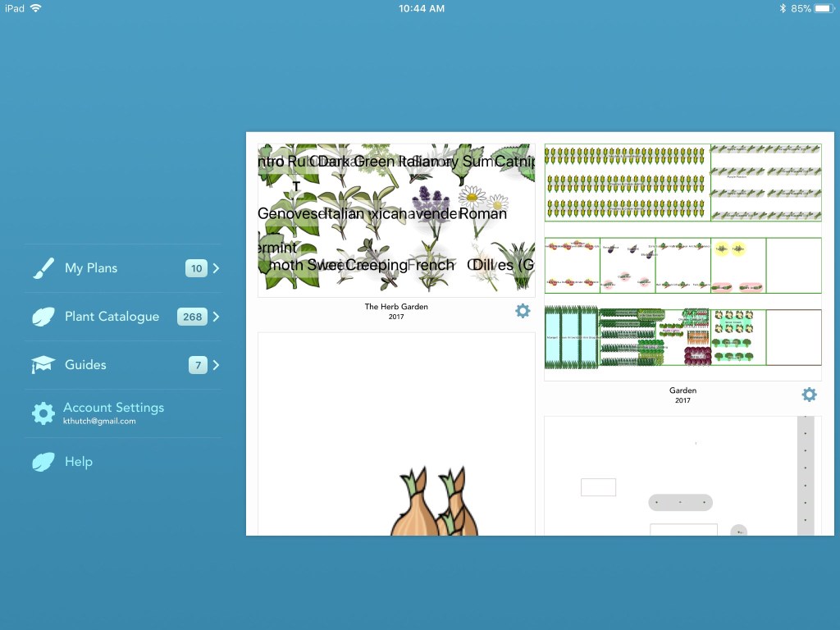Expand Plant Catalogue using its chevron
Screen dimensions: 840x630
pyautogui.click(x=216, y=317)
